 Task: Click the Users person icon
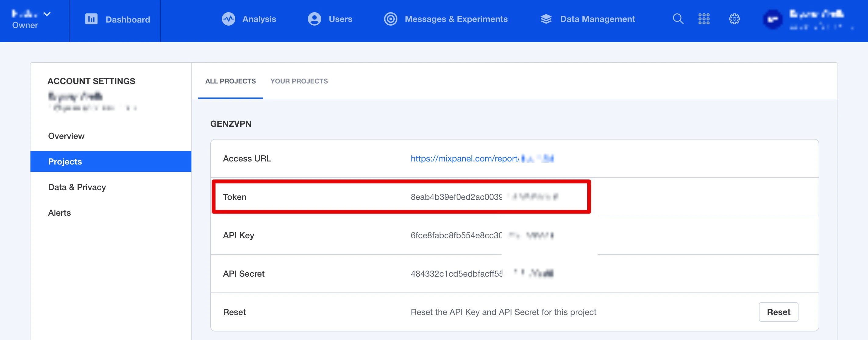coord(314,19)
